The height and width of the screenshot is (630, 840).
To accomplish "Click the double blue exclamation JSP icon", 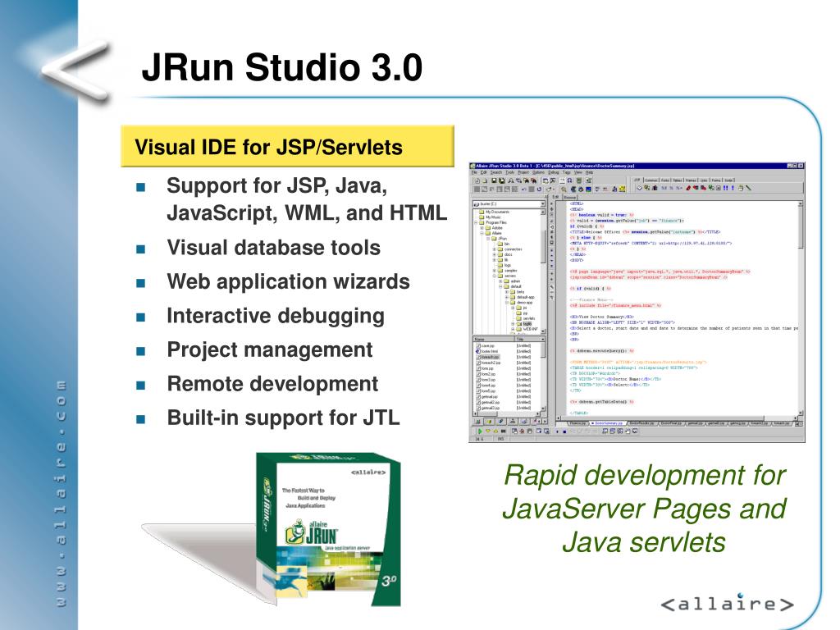I will pos(725,188).
